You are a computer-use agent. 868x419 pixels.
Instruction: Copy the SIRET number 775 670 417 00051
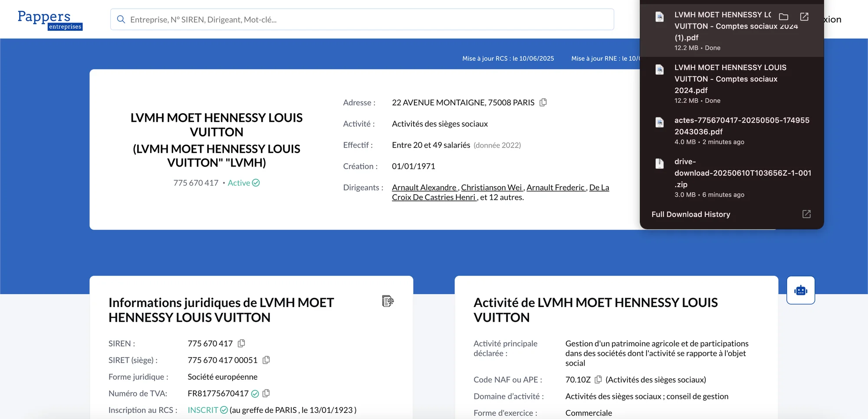click(266, 360)
